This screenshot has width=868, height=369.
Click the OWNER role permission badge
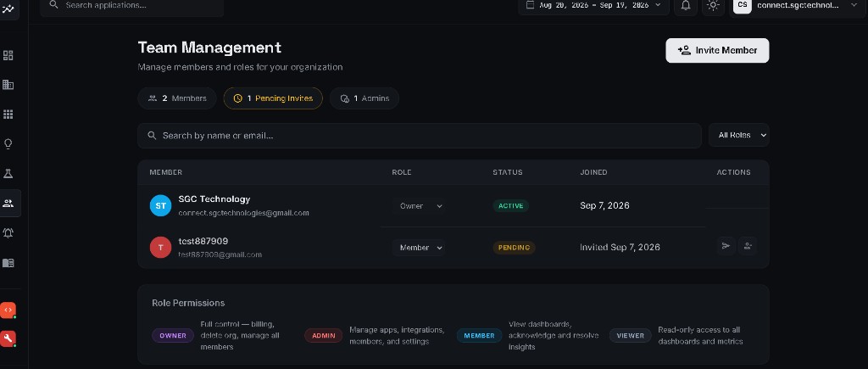point(173,335)
